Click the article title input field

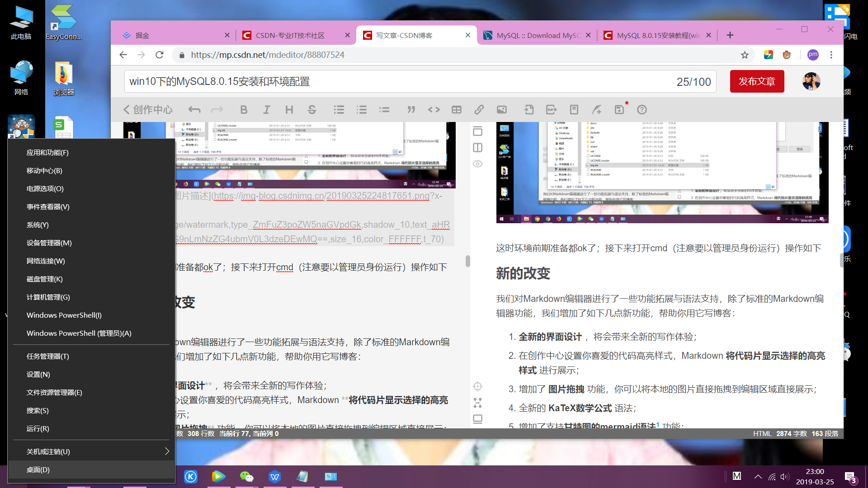click(398, 81)
